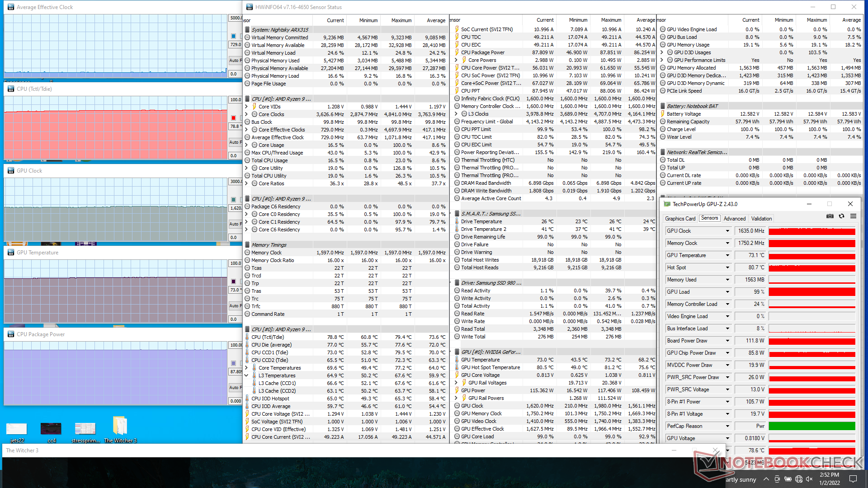This screenshot has height=488, width=868.
Task: Open the GPU-Z hamburger menu icon
Action: click(x=853, y=216)
